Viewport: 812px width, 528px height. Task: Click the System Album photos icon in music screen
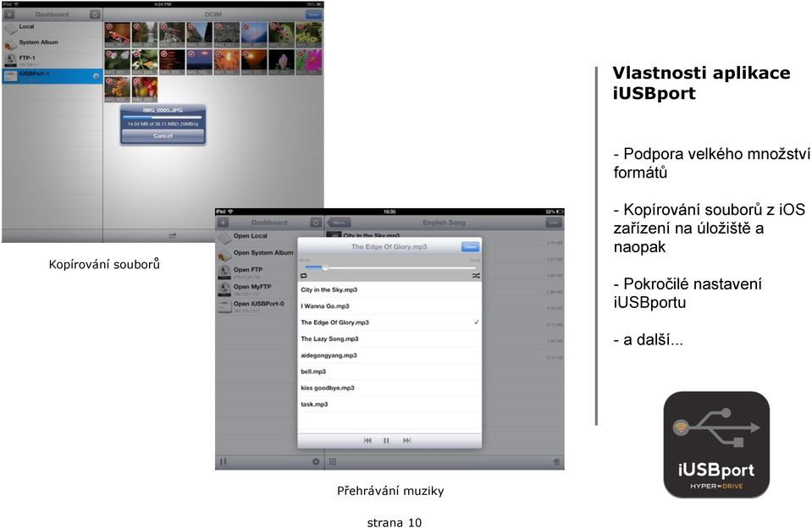[x=224, y=254]
